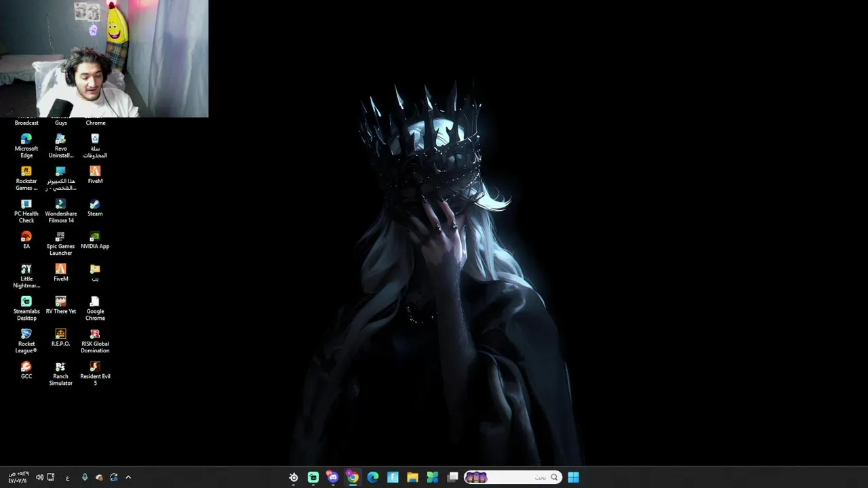Image resolution: width=868 pixels, height=488 pixels.
Task: Open network status in system tray
Action: pos(50,477)
